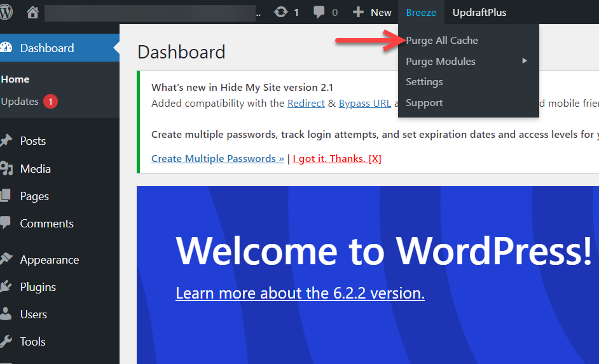Click the Hide My Site version 2.1 notice title
The width and height of the screenshot is (599, 364).
(242, 88)
